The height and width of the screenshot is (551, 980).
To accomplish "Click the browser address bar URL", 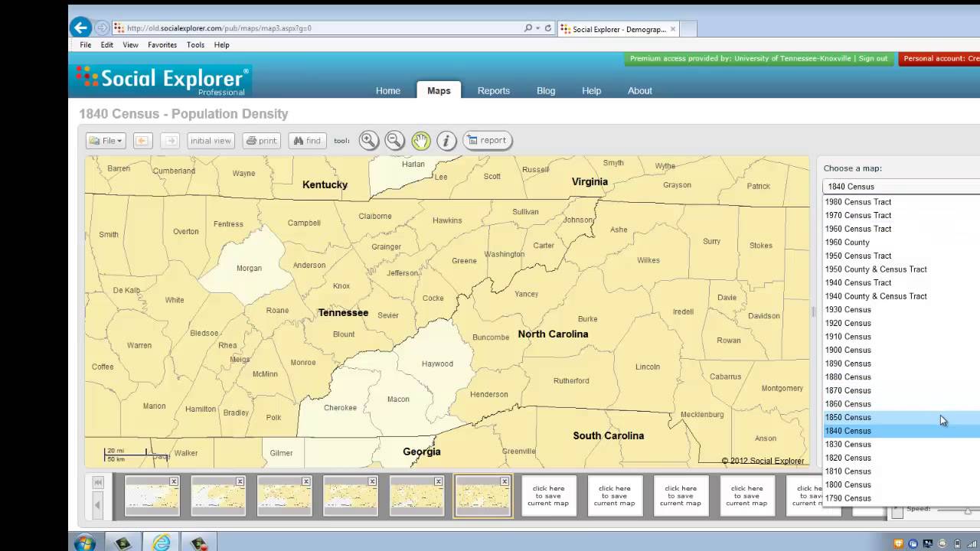I will click(x=219, y=28).
